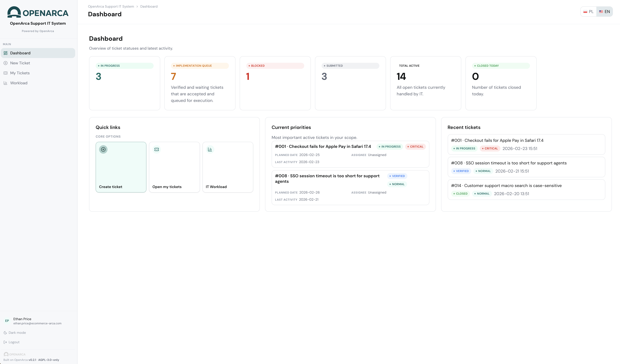The height and width of the screenshot is (364, 620).
Task: Open recent ticket #014 about macro search
Action: click(506, 186)
